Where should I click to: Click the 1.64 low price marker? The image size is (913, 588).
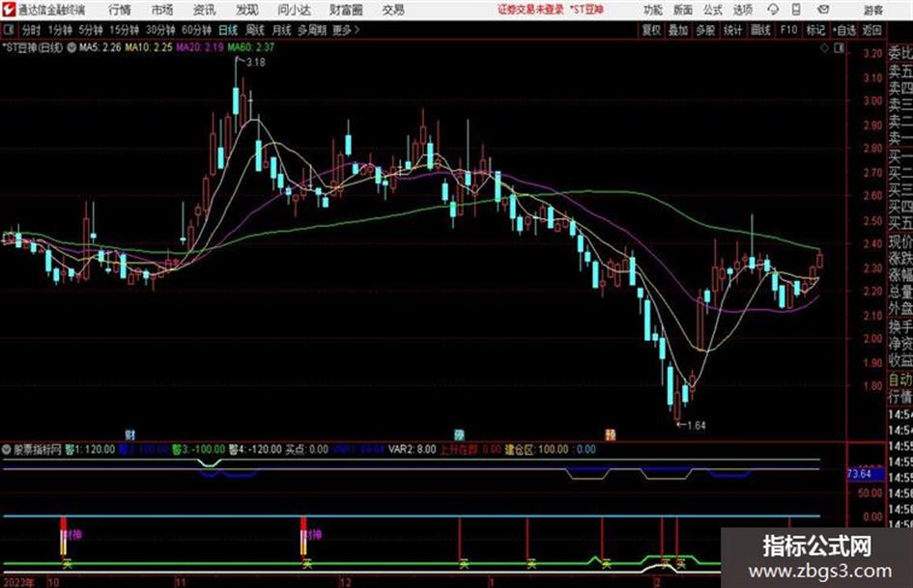[697, 426]
